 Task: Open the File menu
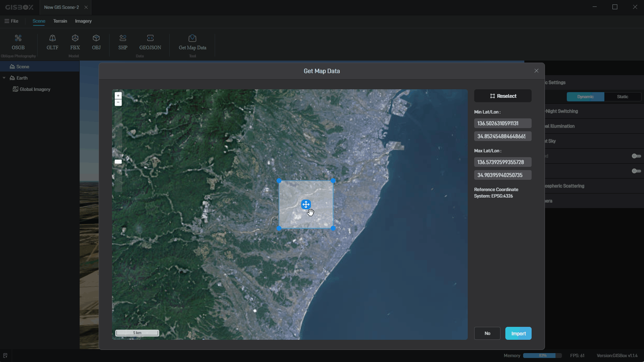click(12, 21)
